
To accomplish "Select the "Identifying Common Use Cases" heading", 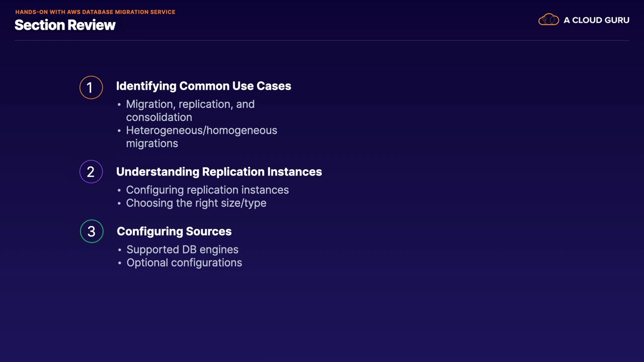I will (203, 86).
